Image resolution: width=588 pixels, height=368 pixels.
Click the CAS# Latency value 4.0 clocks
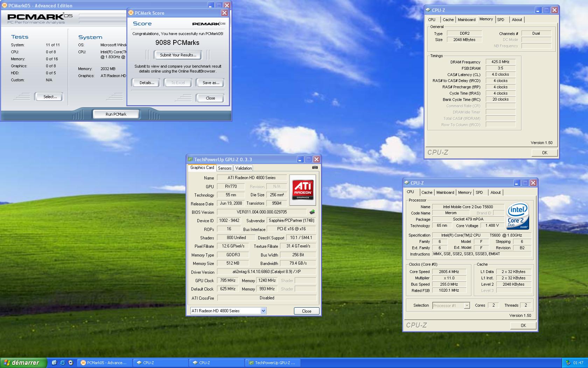tap(500, 75)
